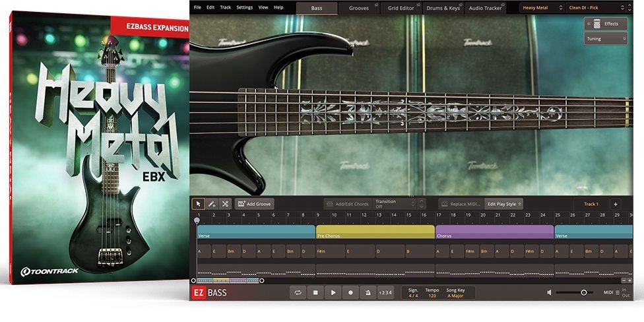Screen dimensions: 644x322
Task: Adjust the master volume slider
Action: pos(583,292)
